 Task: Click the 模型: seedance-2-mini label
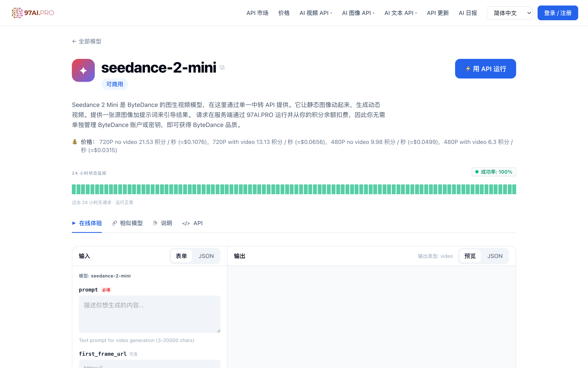pyautogui.click(x=105, y=276)
